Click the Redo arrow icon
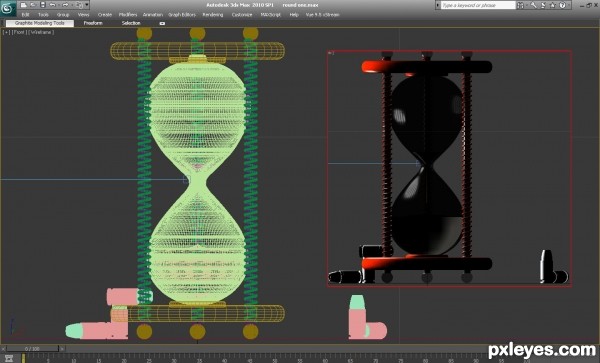Screen dimensions: 600x363 click(x=65, y=5)
